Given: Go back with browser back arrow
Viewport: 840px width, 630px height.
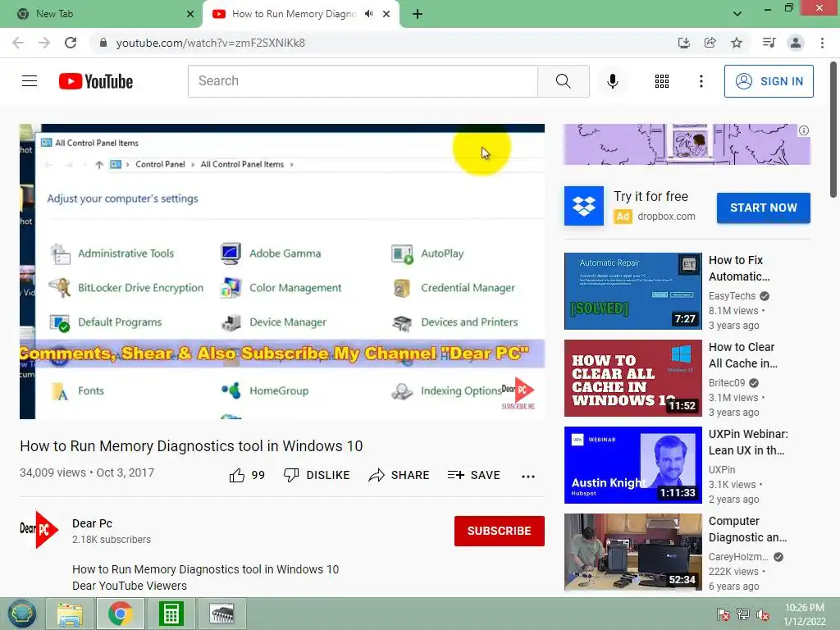Looking at the screenshot, I should [18, 43].
